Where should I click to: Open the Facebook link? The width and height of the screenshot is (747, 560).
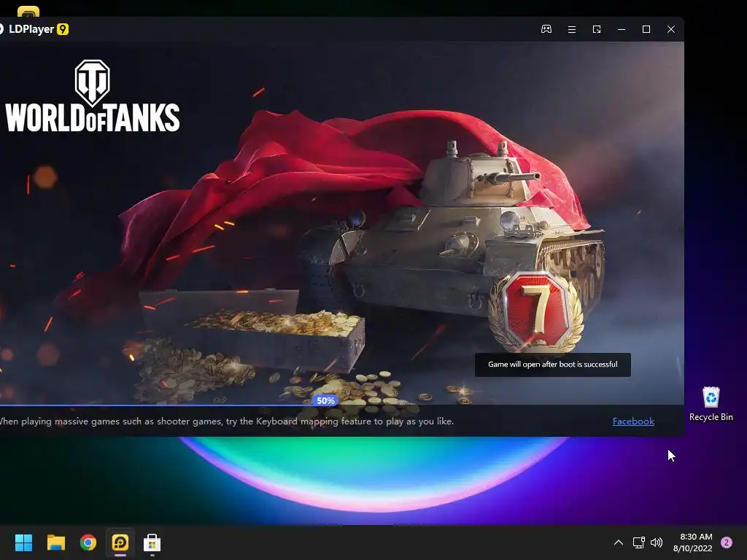coord(633,421)
